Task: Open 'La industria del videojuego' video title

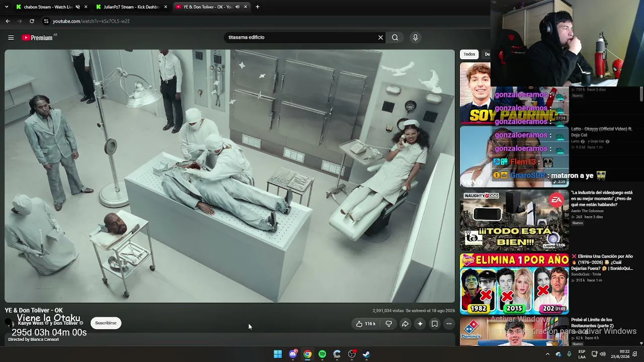Action: (x=602, y=199)
